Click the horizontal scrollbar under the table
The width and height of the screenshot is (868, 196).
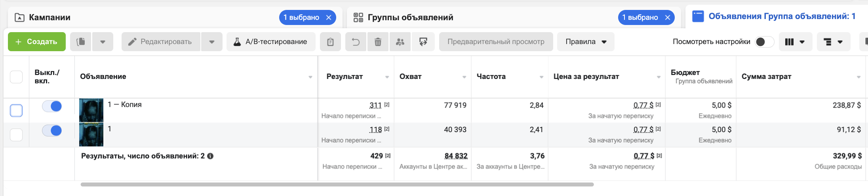coord(337,184)
